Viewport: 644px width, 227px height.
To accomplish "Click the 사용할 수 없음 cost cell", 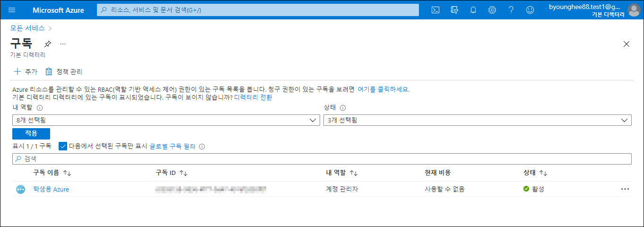I will (444, 189).
